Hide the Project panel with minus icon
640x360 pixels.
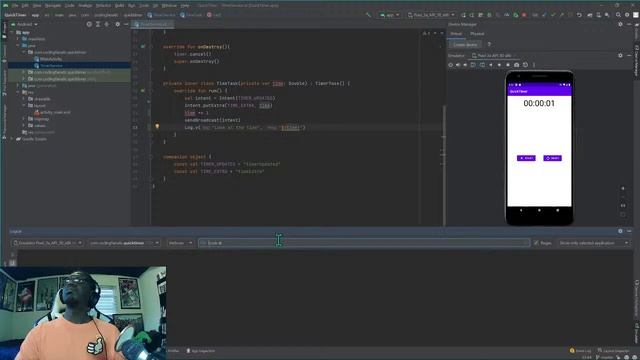click(x=126, y=24)
